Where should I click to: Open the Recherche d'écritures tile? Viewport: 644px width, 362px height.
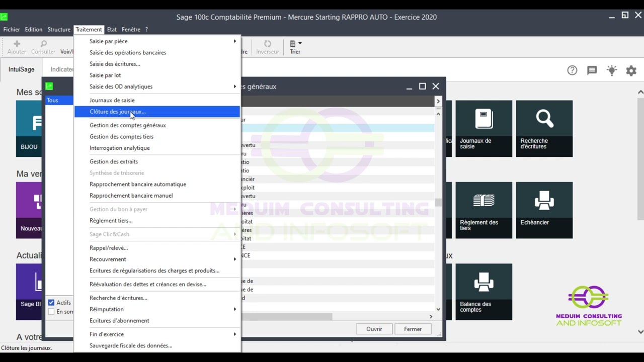(x=544, y=129)
